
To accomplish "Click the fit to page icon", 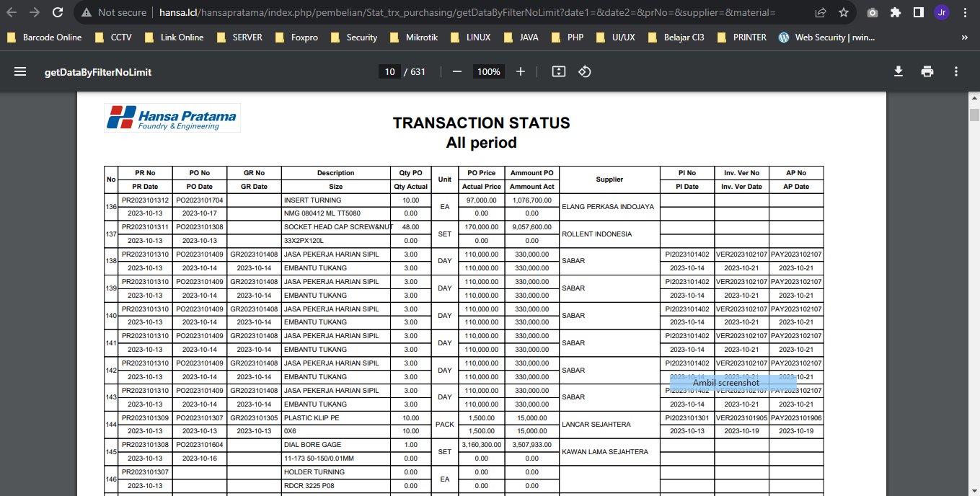I will [x=558, y=71].
